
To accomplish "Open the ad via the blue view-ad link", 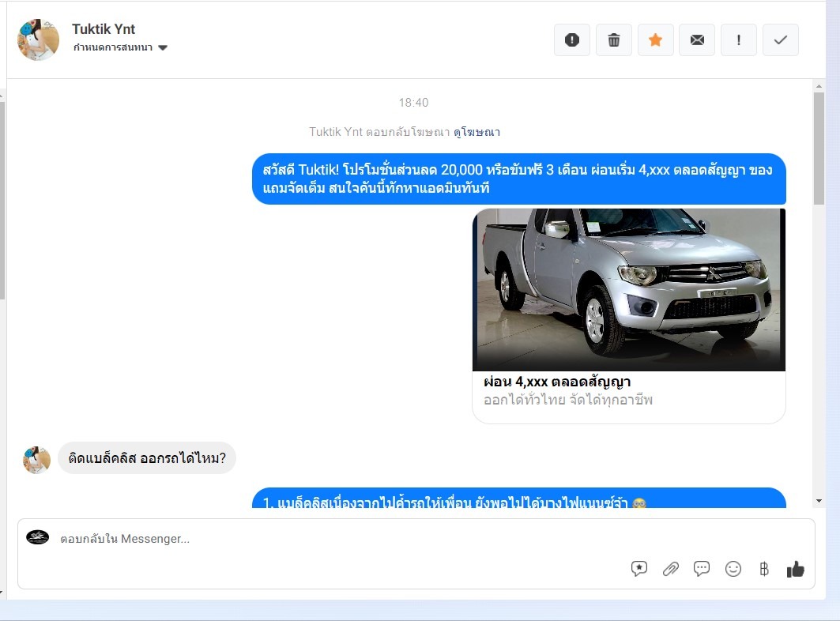I will (x=477, y=132).
